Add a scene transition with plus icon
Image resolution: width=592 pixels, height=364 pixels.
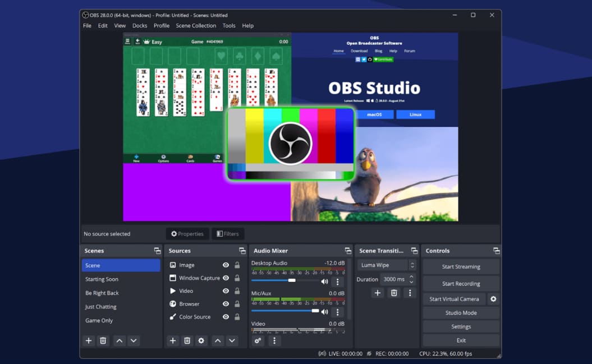pyautogui.click(x=378, y=293)
